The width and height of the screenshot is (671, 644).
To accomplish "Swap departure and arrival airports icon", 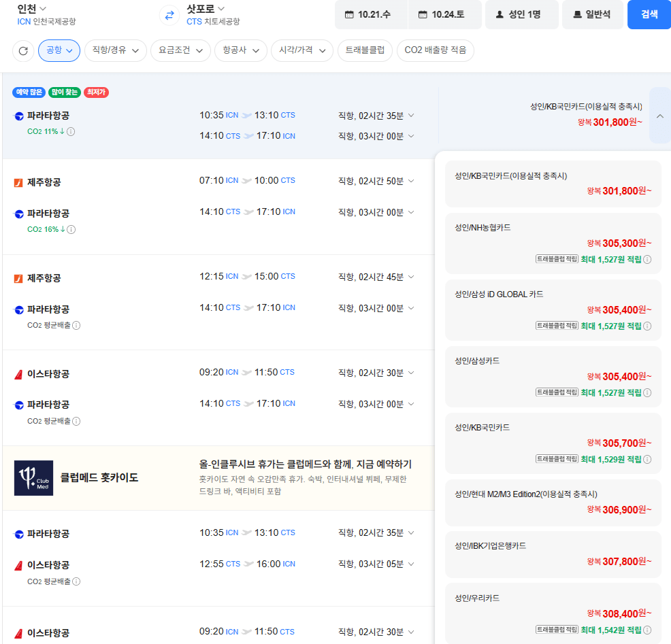I will point(169,15).
